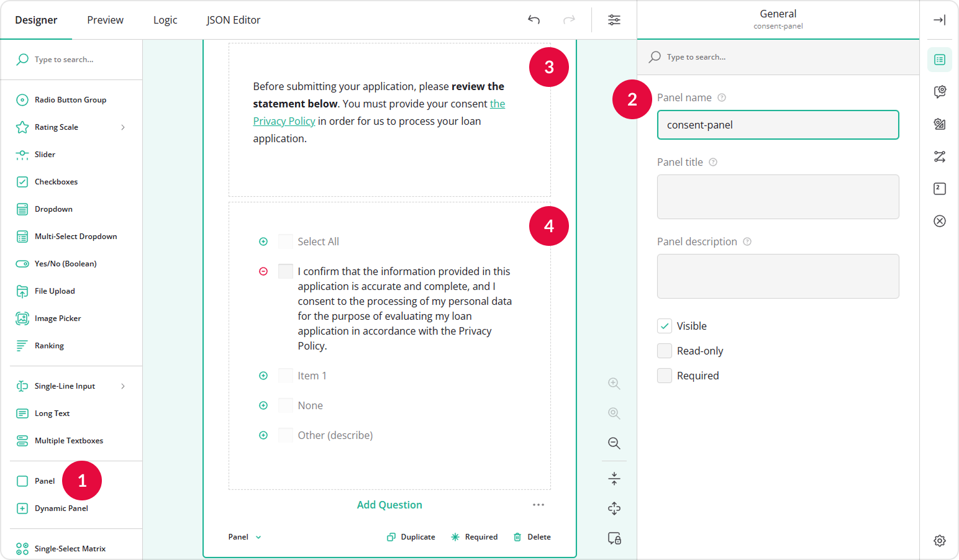Image resolution: width=959 pixels, height=560 pixels.
Task: Open the settings gear at bottom right
Action: coord(940,541)
